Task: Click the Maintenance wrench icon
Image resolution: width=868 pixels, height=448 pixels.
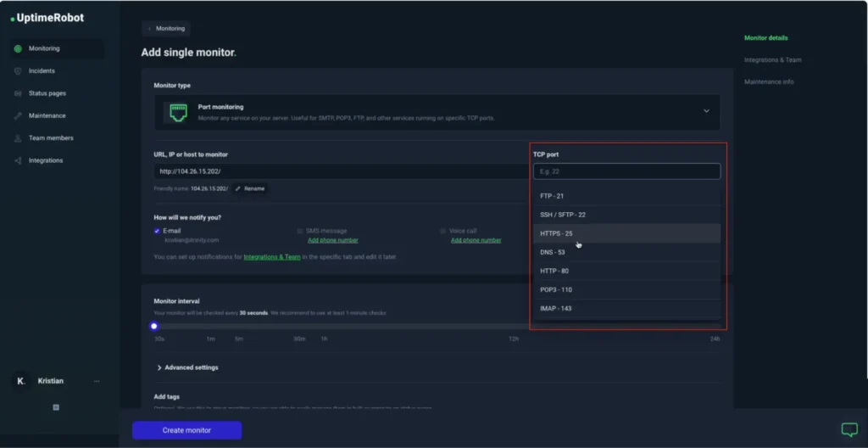Action: tap(18, 116)
